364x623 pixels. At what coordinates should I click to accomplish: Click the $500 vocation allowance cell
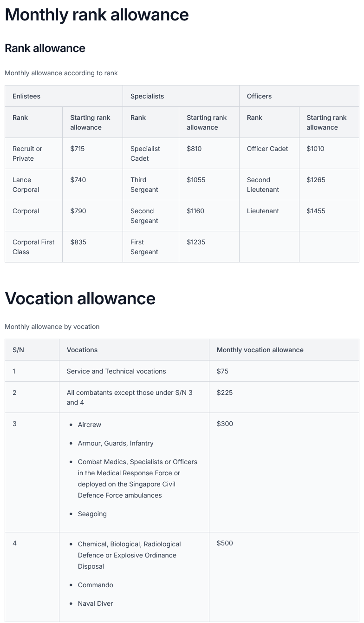tap(225, 543)
